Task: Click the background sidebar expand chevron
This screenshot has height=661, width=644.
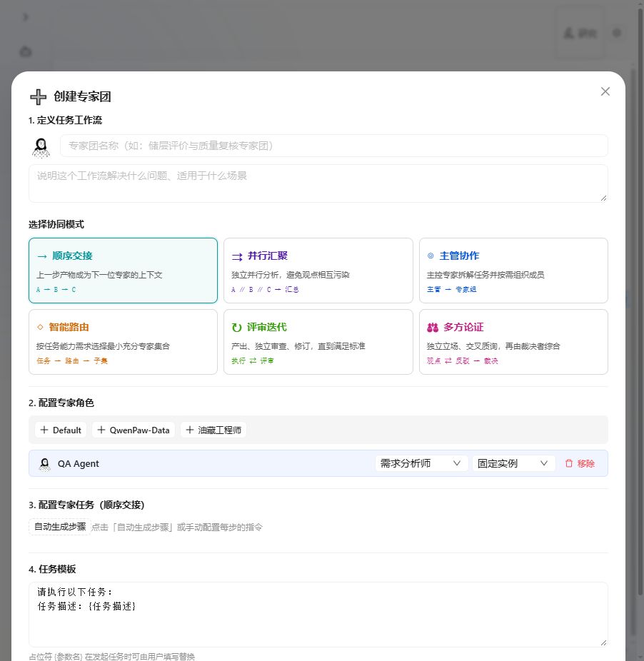Action: click(x=26, y=17)
